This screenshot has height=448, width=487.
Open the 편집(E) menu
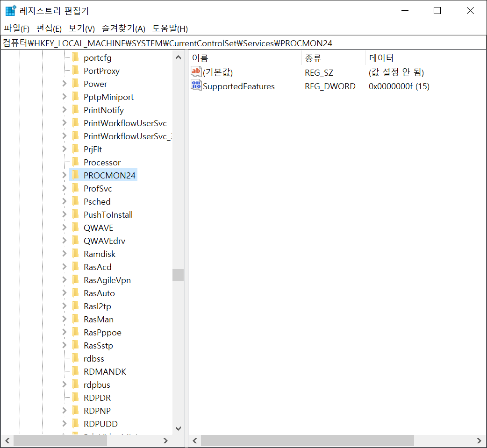click(x=49, y=28)
